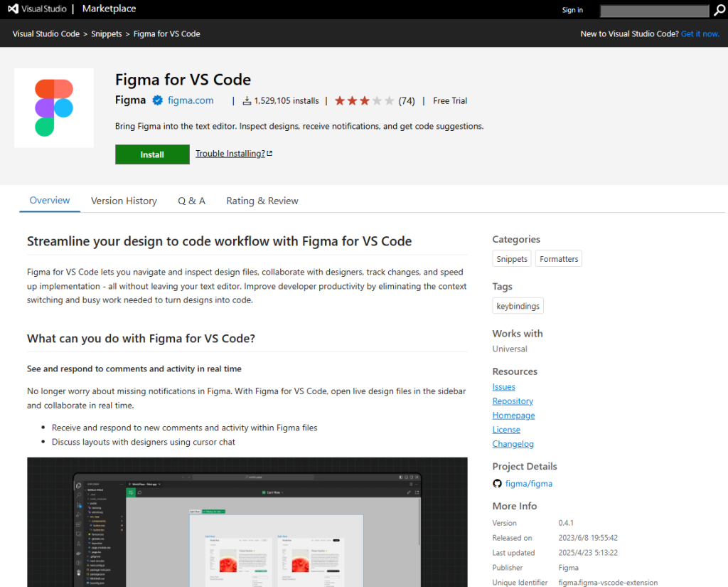Click the external link icon after Trouble Installing
Image resolution: width=728 pixels, height=587 pixels.
(x=269, y=154)
